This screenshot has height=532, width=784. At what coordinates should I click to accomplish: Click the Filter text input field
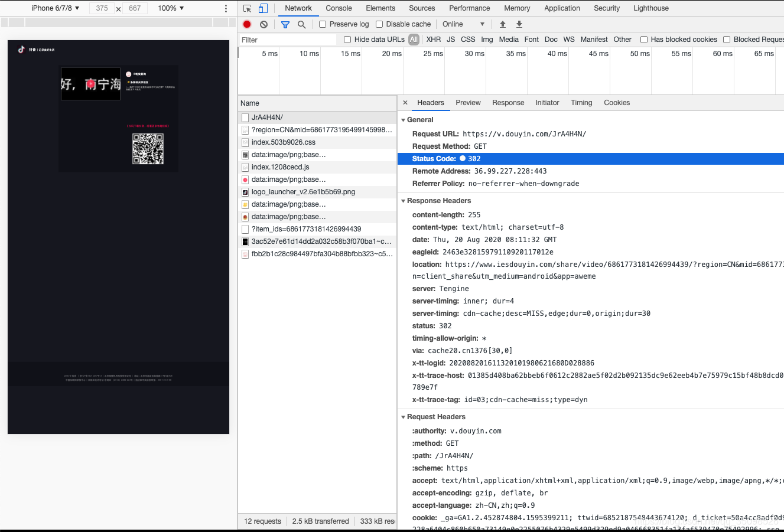288,40
